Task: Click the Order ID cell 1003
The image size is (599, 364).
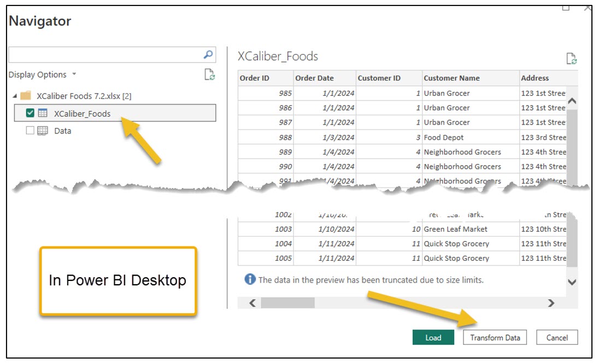Action: [x=266, y=229]
